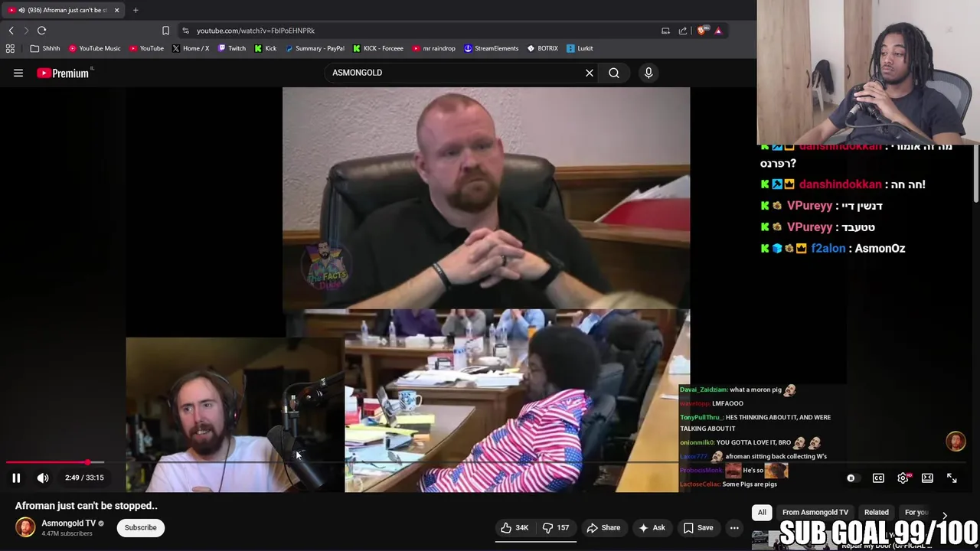Open Home / X bookmark
The image size is (980, 551).
click(x=190, y=48)
